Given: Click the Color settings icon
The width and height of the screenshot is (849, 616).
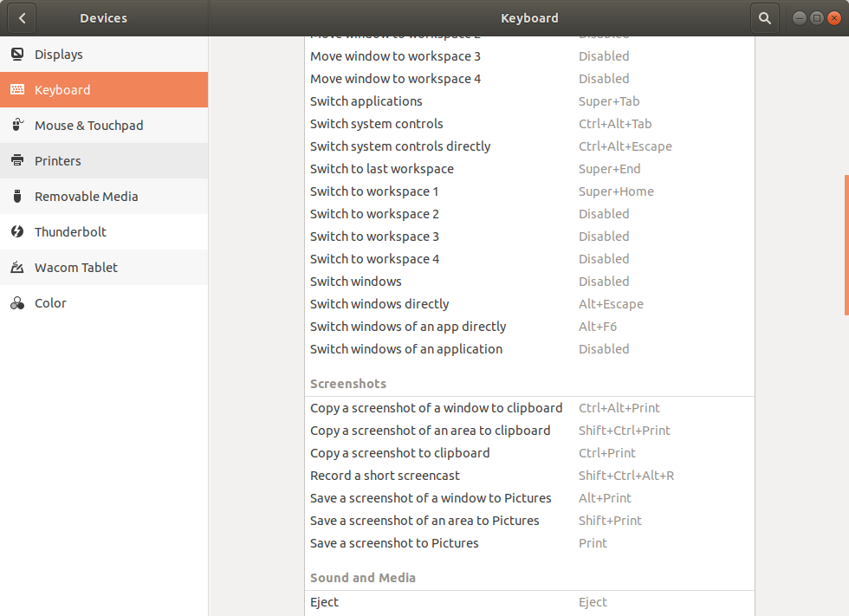Looking at the screenshot, I should [19, 302].
